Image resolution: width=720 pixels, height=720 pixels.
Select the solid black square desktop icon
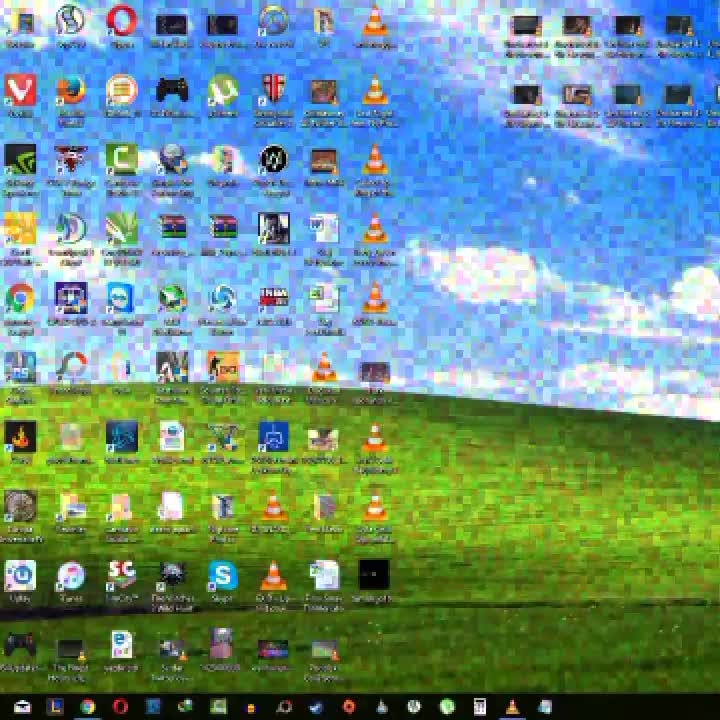374,574
